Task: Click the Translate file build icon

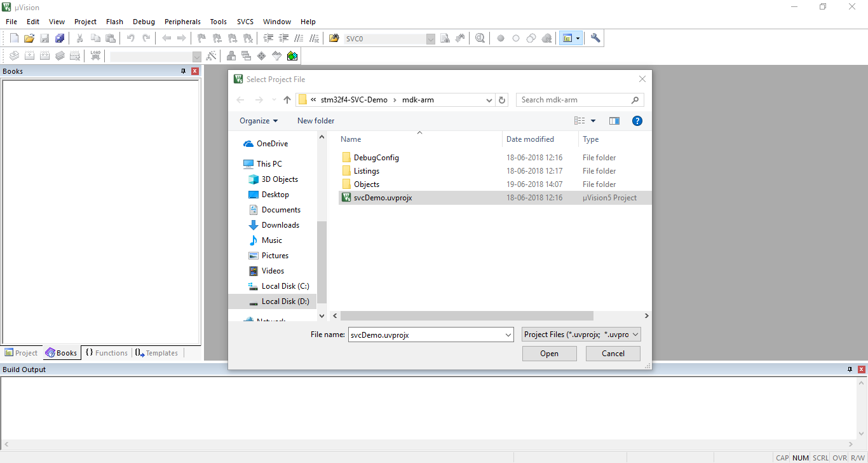Action: click(x=14, y=56)
